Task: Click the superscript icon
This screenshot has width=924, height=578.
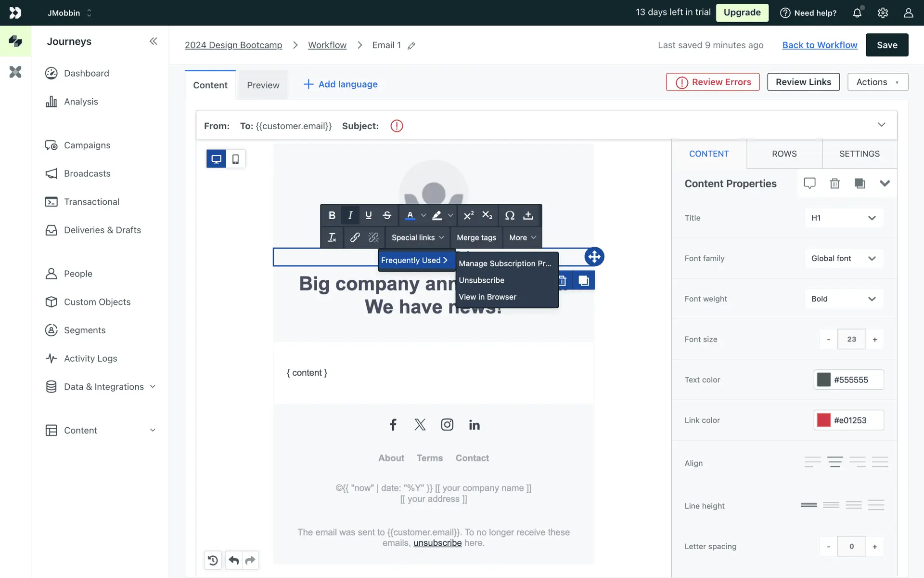Action: point(468,215)
